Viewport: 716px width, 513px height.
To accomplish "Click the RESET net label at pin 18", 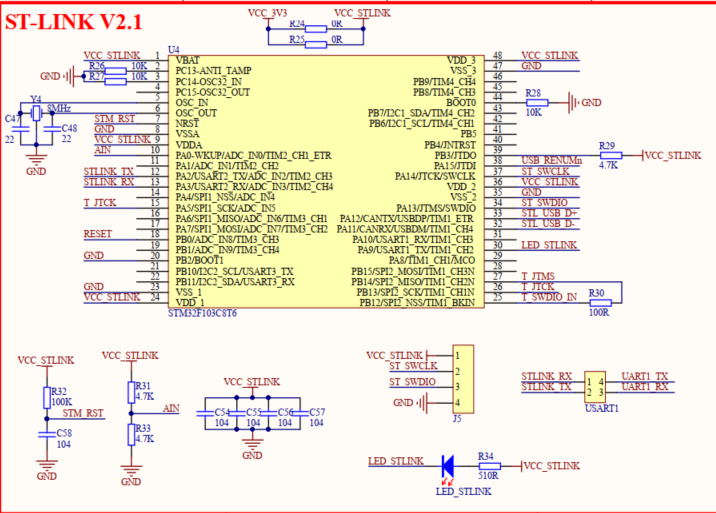I will pyautogui.click(x=98, y=234).
